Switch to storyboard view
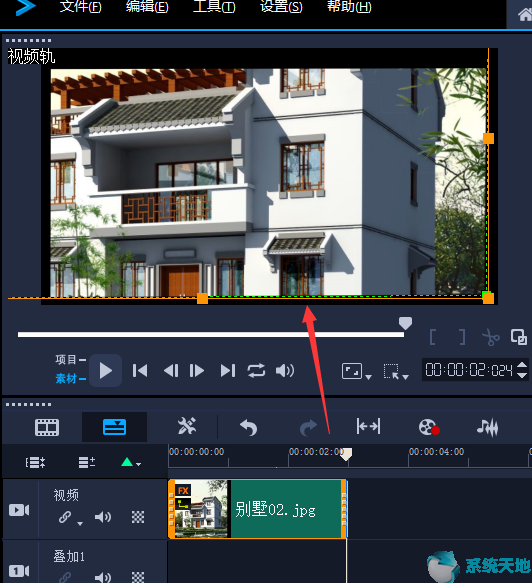 tap(47, 427)
